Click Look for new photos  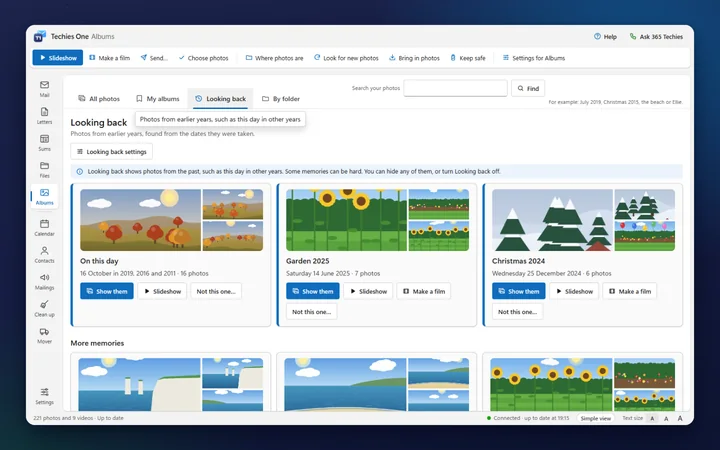346,58
